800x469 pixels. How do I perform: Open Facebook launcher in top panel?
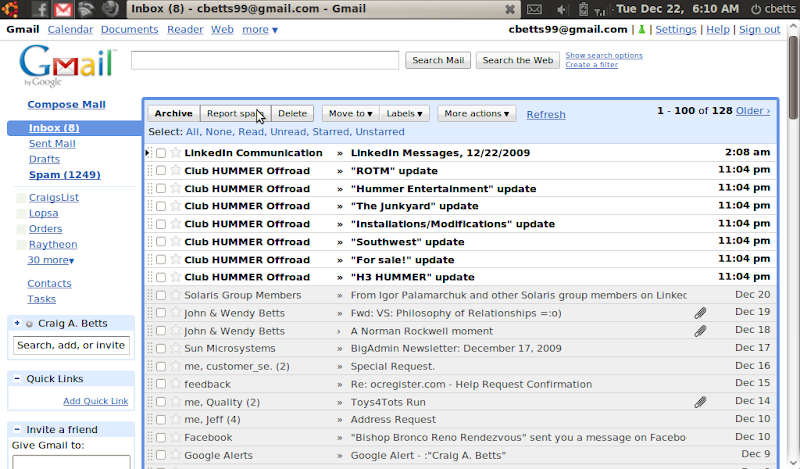[41, 9]
